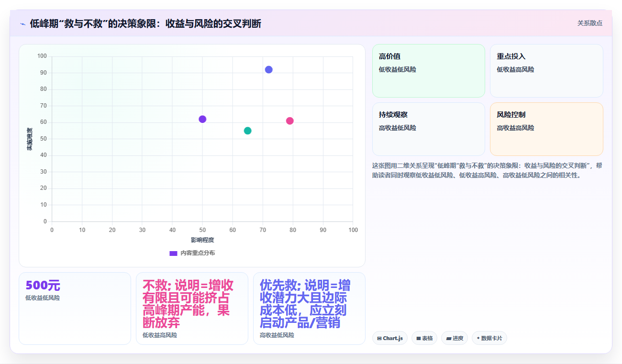Click the purple data point at x=50
622x364 pixels.
pyautogui.click(x=202, y=119)
